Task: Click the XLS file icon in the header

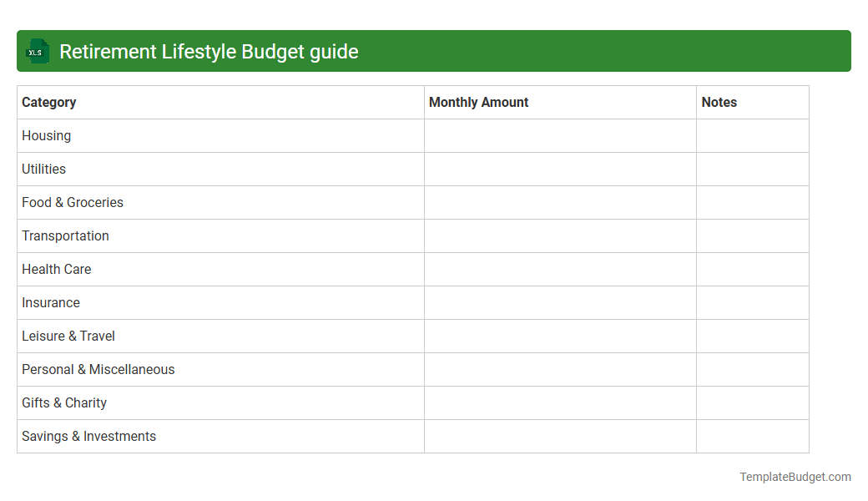Action: [x=37, y=51]
